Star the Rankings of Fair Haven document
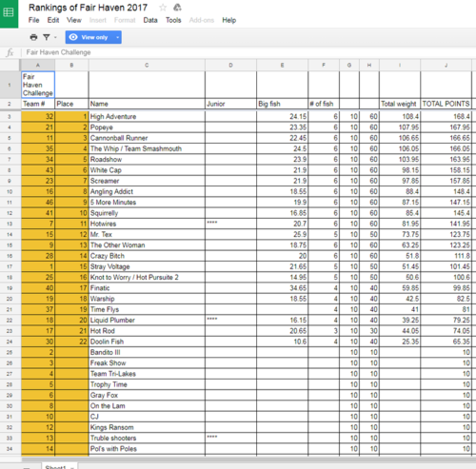This screenshot has width=476, height=469. (x=163, y=8)
